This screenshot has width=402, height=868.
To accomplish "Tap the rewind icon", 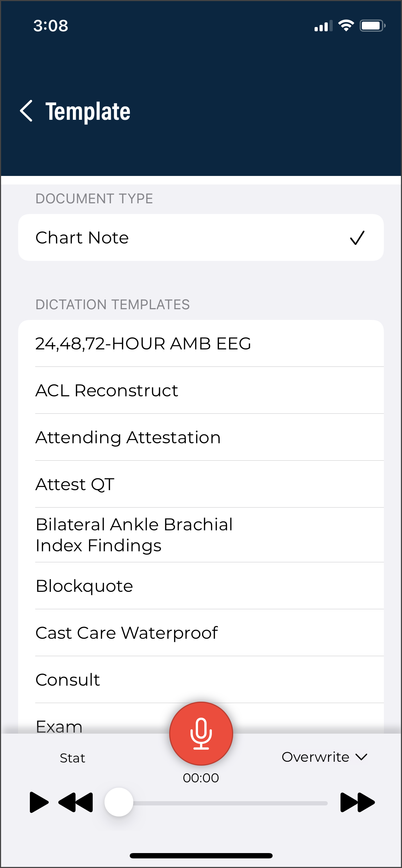I will [76, 803].
